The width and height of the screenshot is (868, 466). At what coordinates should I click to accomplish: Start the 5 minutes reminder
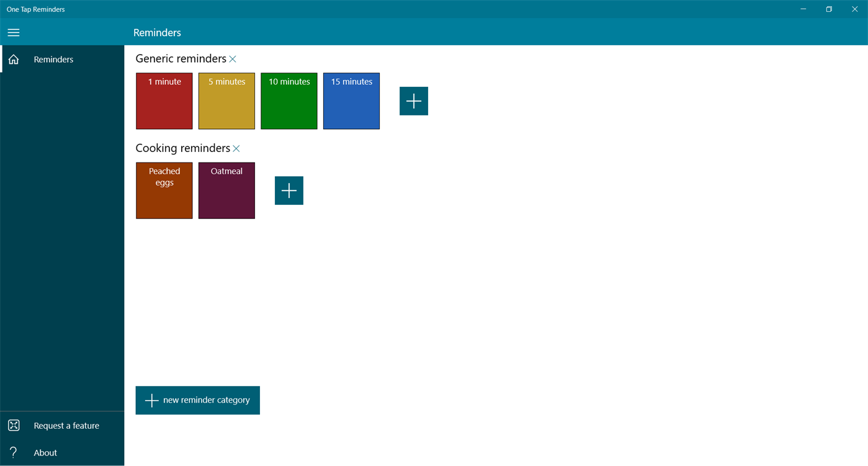[226, 101]
